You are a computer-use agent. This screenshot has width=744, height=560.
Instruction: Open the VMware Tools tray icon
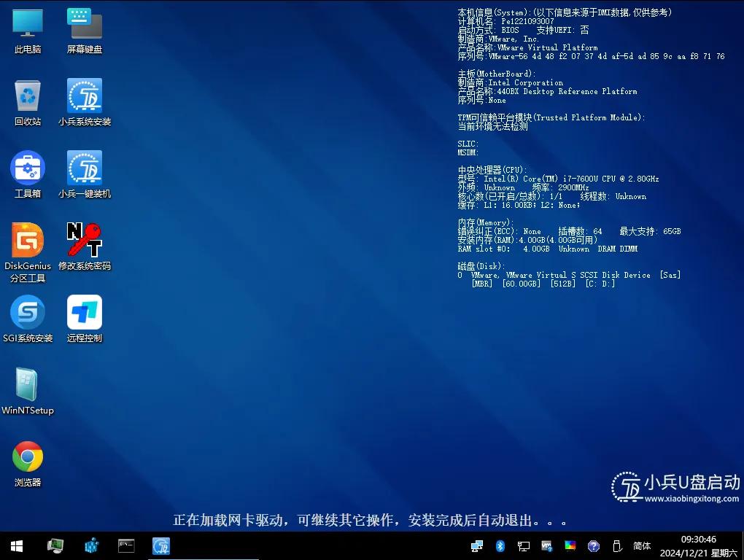coord(546,545)
